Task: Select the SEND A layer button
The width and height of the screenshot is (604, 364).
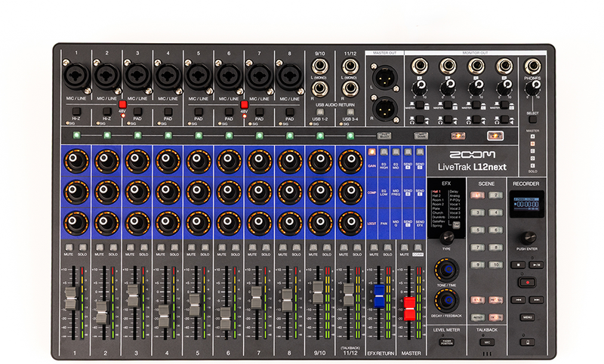Action: 408,152
